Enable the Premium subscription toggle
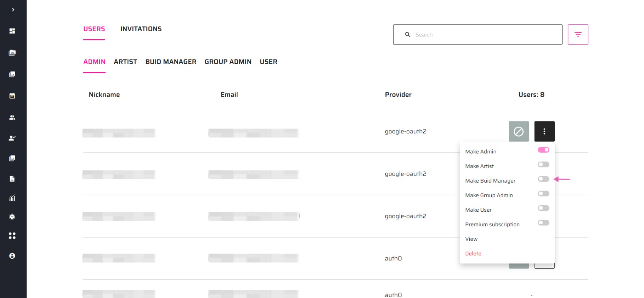 [x=543, y=223]
